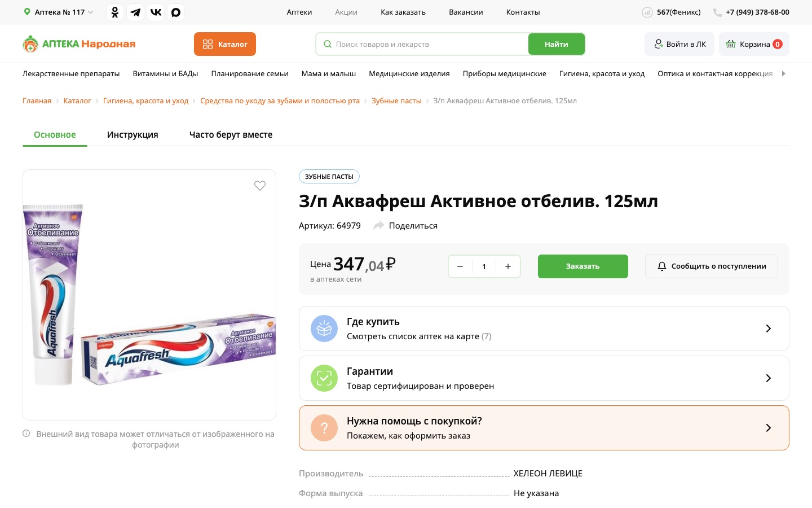This screenshot has width=812, height=508.
Task: Open the chat messenger icon next to VK
Action: pyautogui.click(x=176, y=12)
